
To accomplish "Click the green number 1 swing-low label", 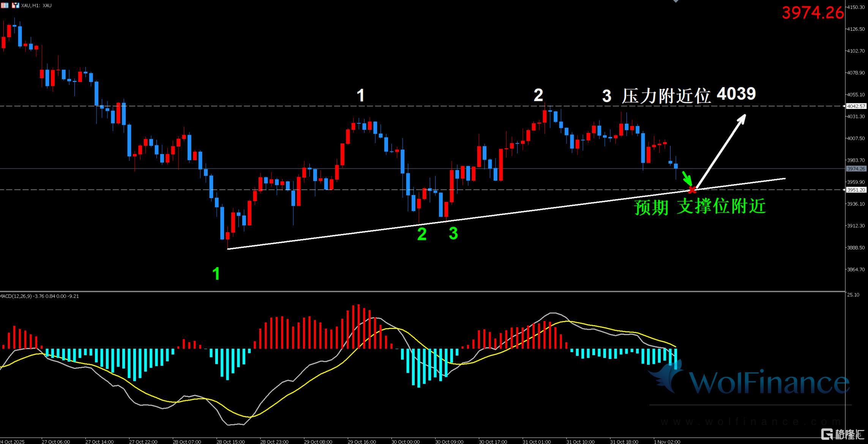I will point(216,274).
